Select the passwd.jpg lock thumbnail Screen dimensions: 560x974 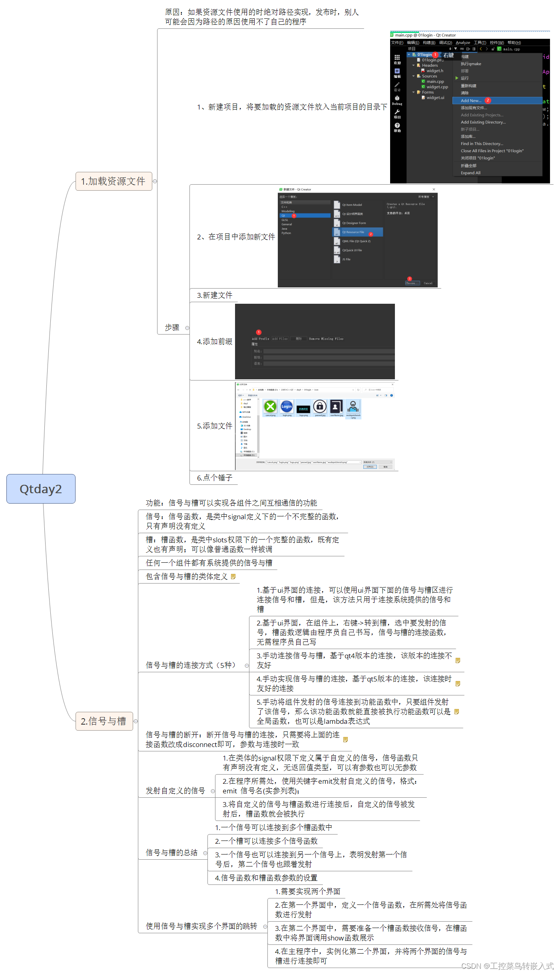tap(320, 408)
